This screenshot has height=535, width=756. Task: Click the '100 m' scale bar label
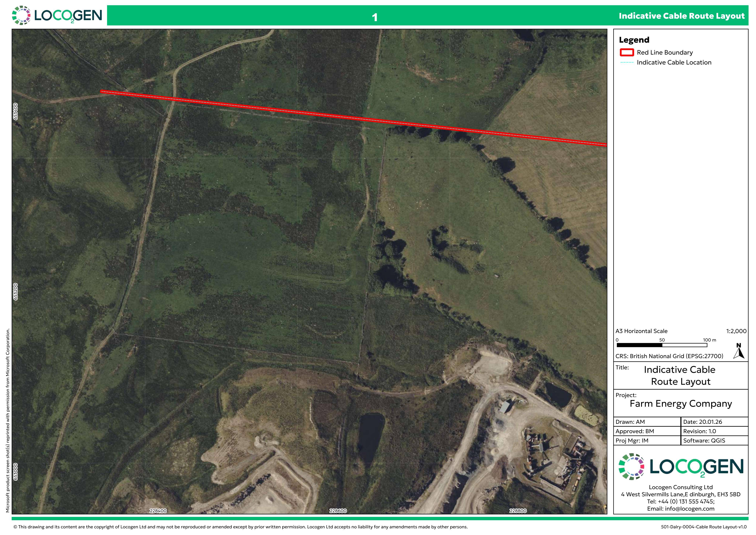709,340
